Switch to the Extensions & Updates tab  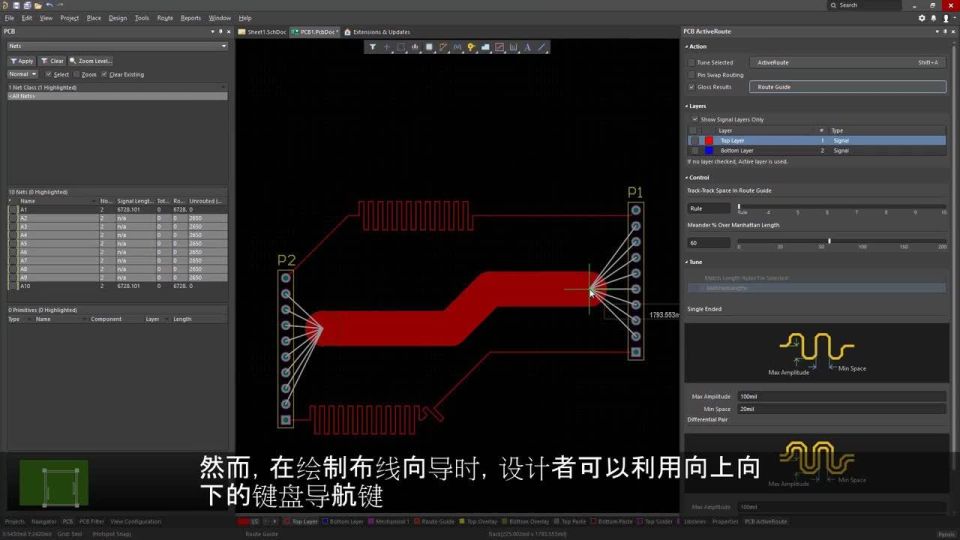click(377, 32)
